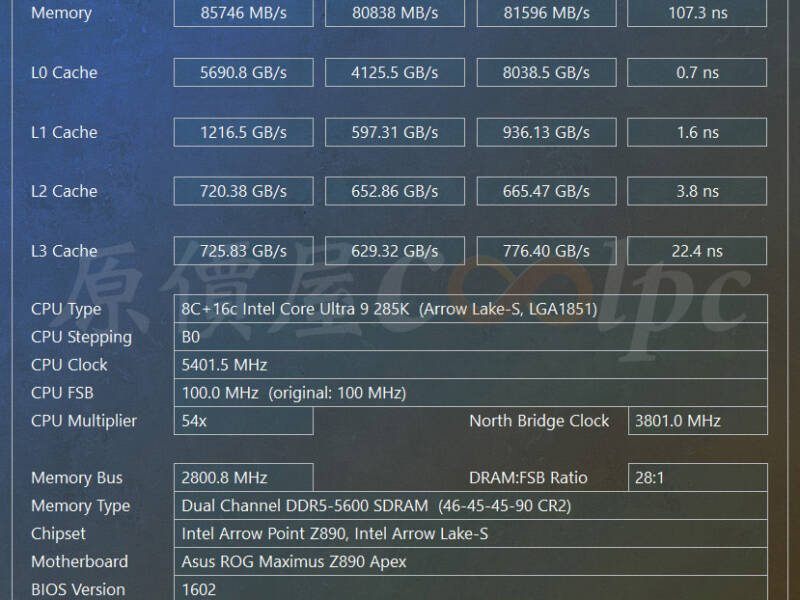The image size is (800, 600).
Task: Click L3 Cache write value 629.32 GB/s
Action: [x=395, y=251]
